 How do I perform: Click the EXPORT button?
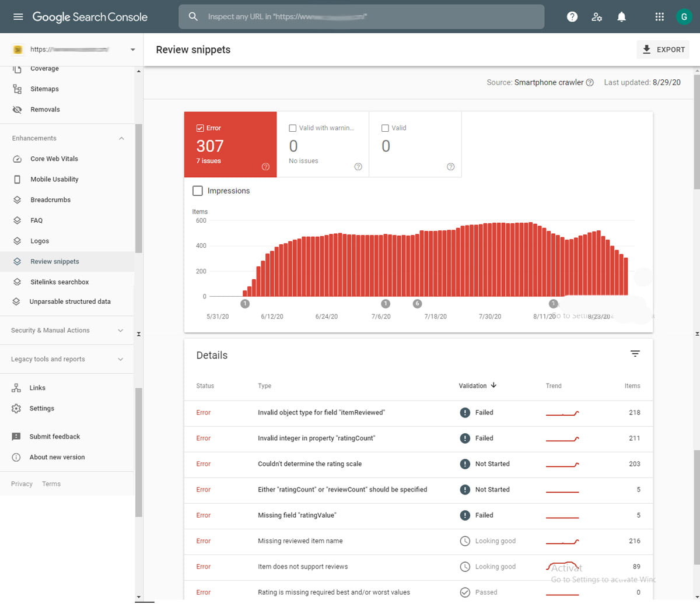663,50
